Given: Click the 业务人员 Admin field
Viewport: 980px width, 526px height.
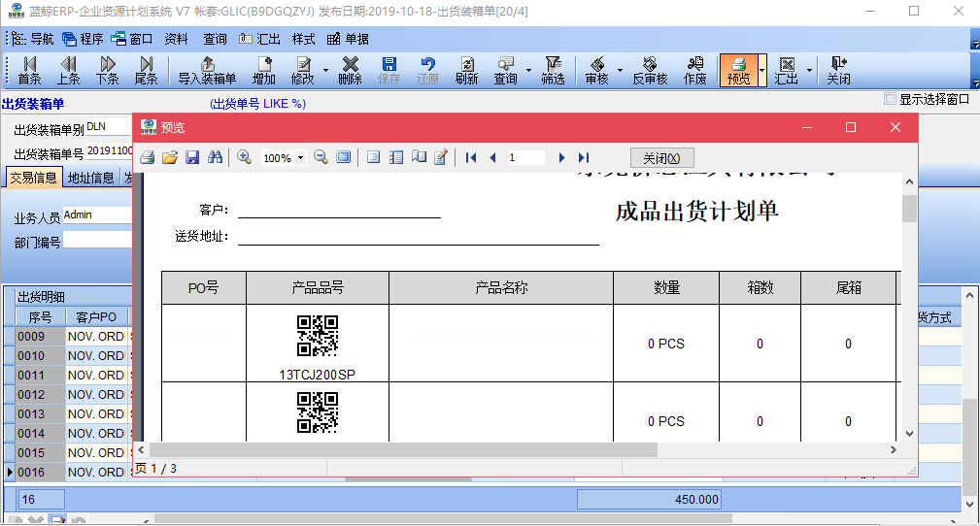Looking at the screenshot, I should (x=97, y=214).
